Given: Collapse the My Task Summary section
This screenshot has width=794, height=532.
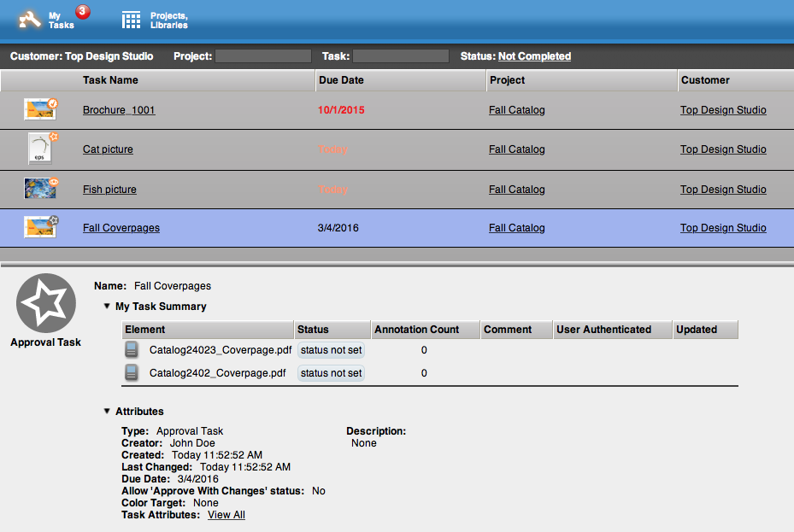Looking at the screenshot, I should 107,306.
